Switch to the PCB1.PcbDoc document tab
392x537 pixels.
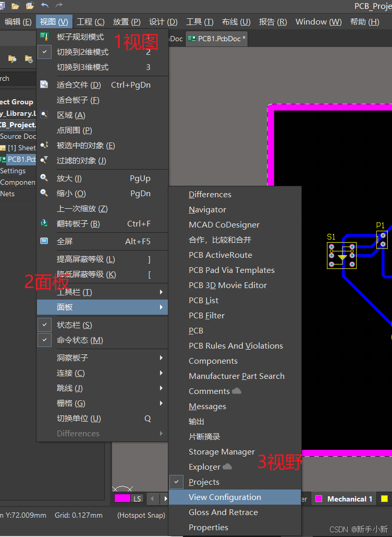[217, 39]
